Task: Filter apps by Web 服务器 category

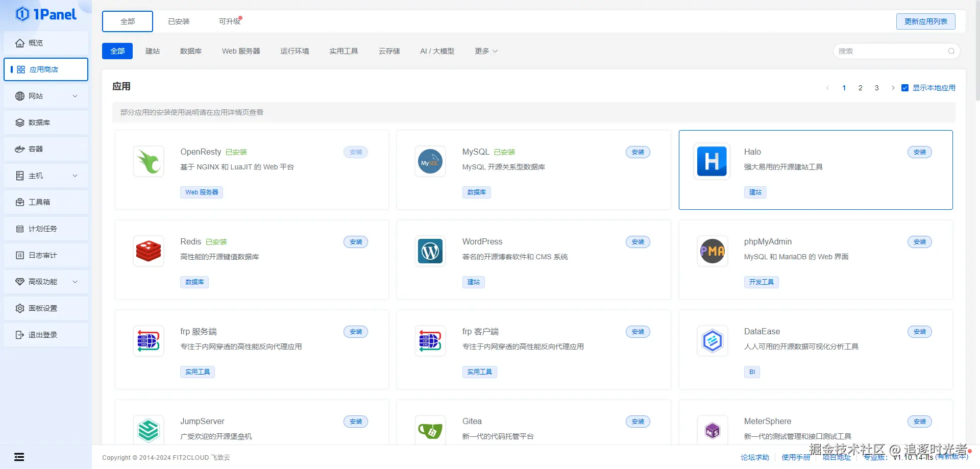Action: (x=241, y=51)
